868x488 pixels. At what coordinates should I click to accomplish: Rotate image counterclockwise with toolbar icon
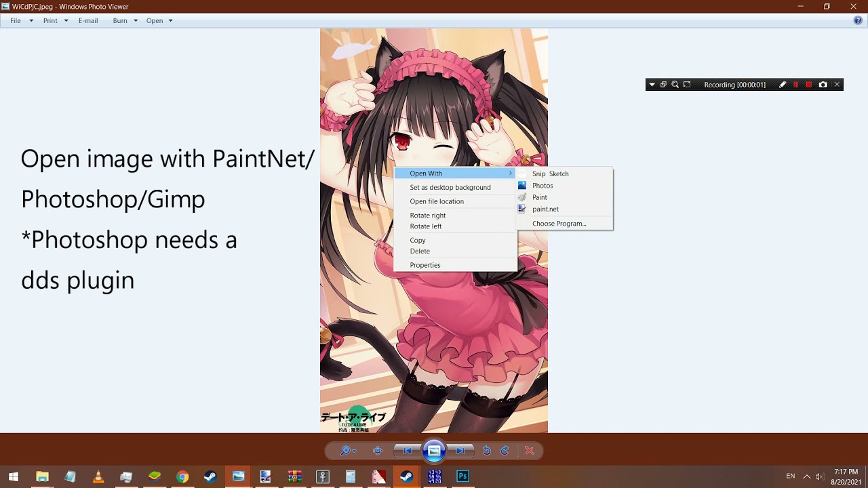[486, 451]
